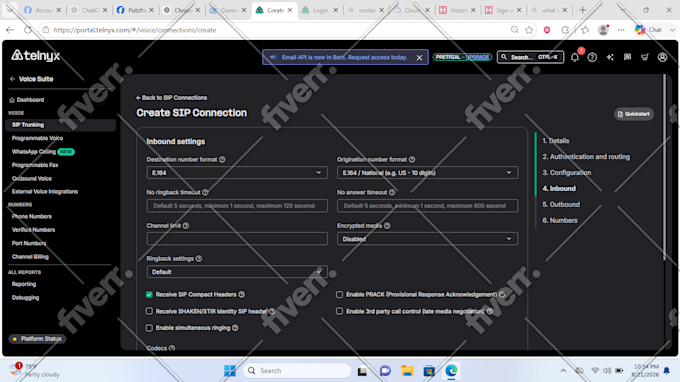This screenshot has width=680, height=382.
Task: Open Microsoft Edge from taskbar
Action: pyautogui.click(x=451, y=371)
